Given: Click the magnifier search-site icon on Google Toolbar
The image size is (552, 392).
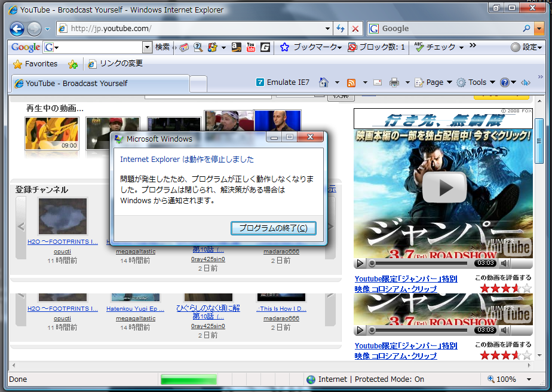Looking at the screenshot, I should 198,47.
